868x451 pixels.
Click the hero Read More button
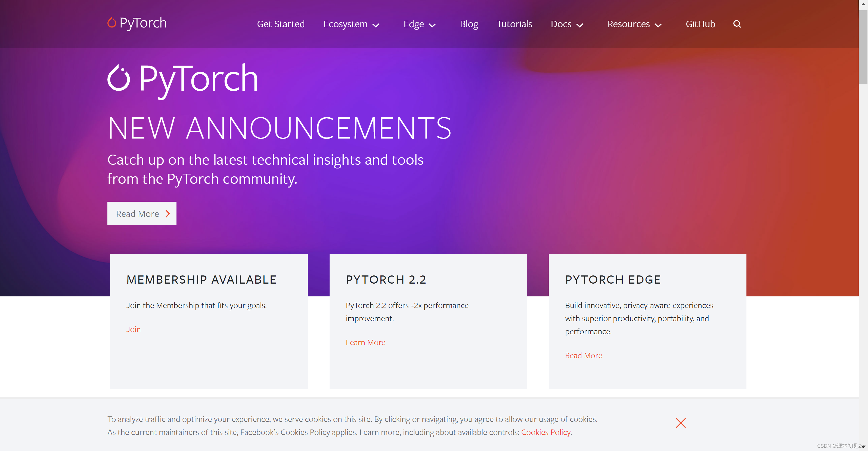tap(141, 214)
